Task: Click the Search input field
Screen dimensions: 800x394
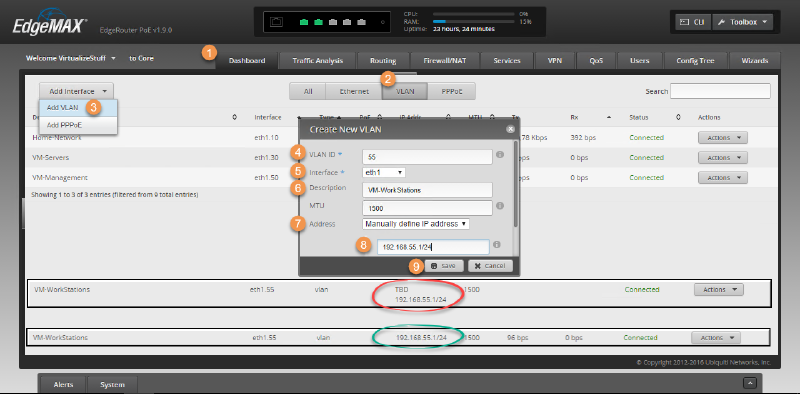Action: point(720,91)
